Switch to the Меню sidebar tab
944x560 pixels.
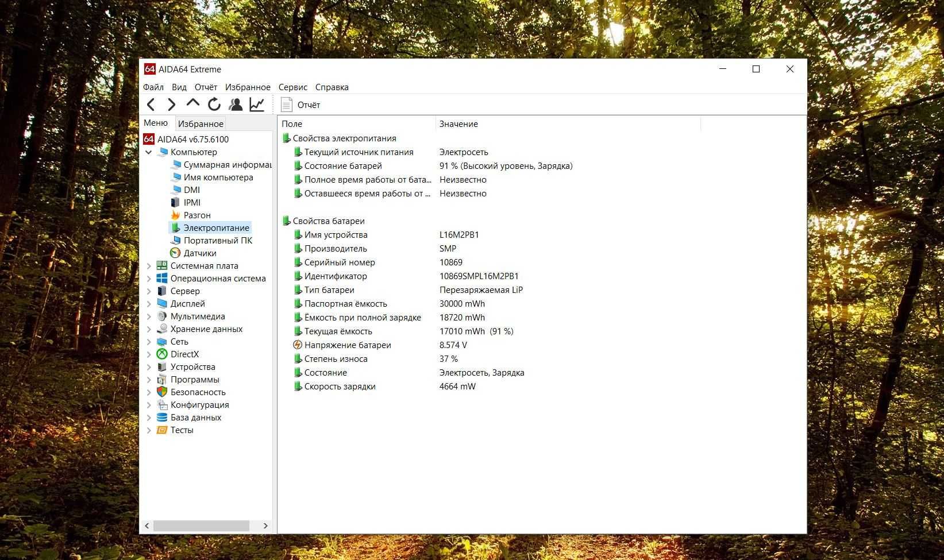click(156, 123)
